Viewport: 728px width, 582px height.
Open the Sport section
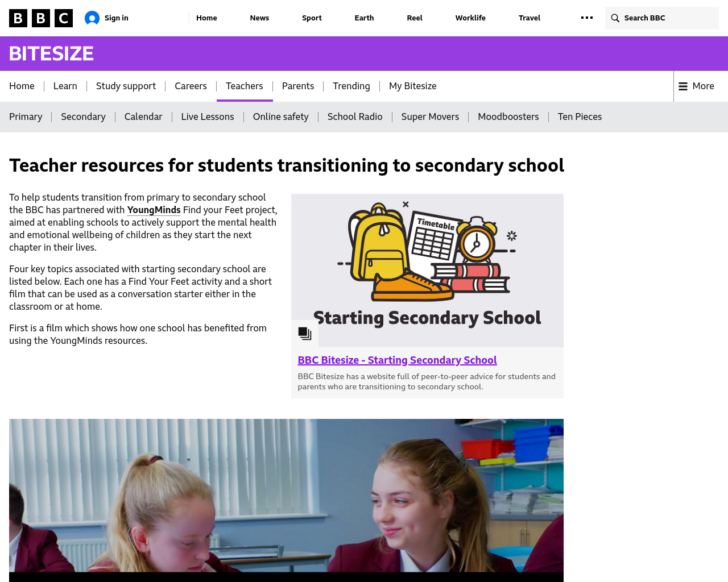coord(312,18)
